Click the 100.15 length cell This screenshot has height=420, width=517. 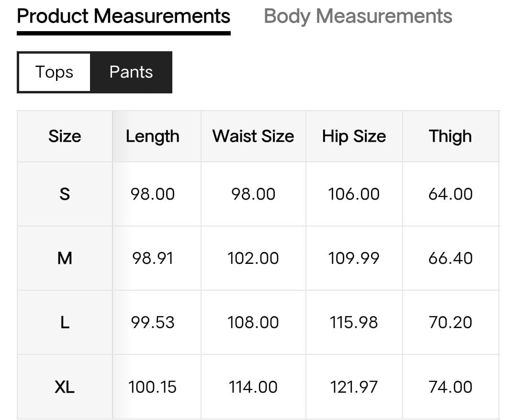point(152,386)
